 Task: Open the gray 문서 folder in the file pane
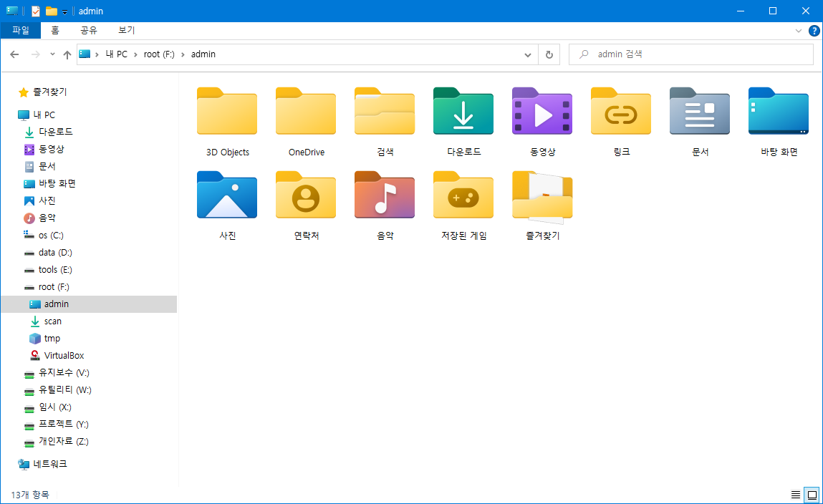coord(700,111)
